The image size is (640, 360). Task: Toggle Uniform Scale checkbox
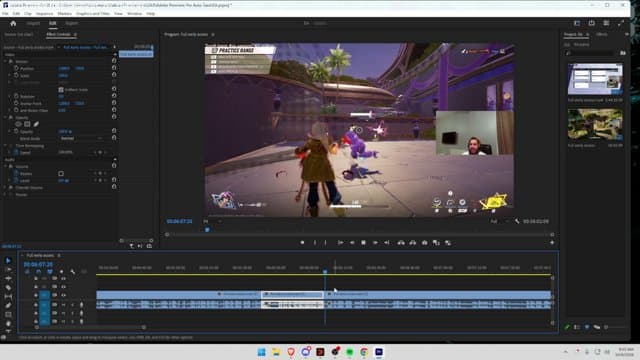click(61, 89)
